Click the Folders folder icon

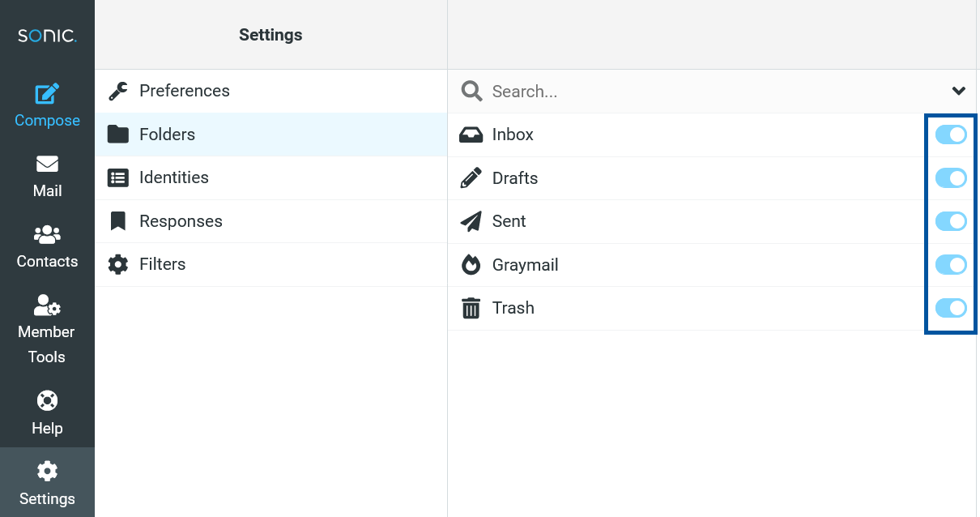[x=118, y=135]
